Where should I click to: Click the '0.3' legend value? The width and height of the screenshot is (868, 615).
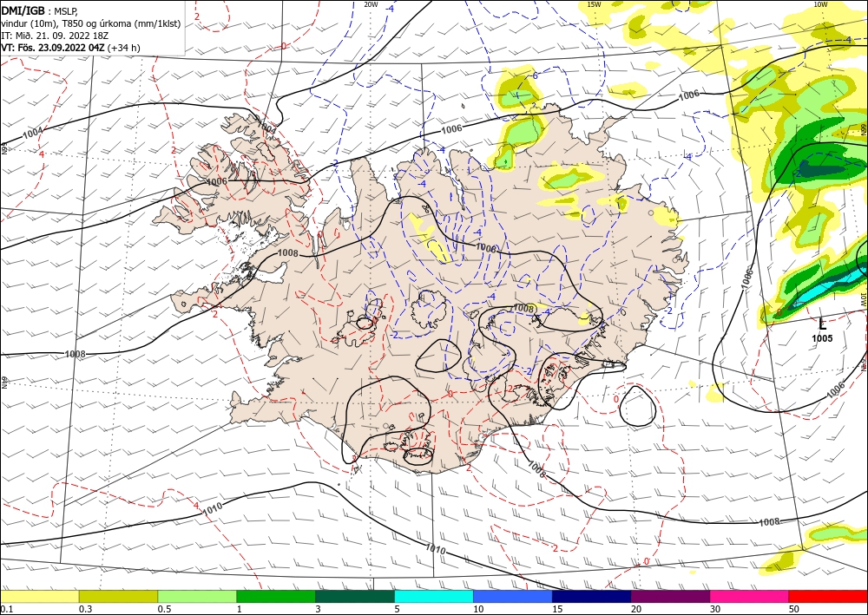point(86,609)
